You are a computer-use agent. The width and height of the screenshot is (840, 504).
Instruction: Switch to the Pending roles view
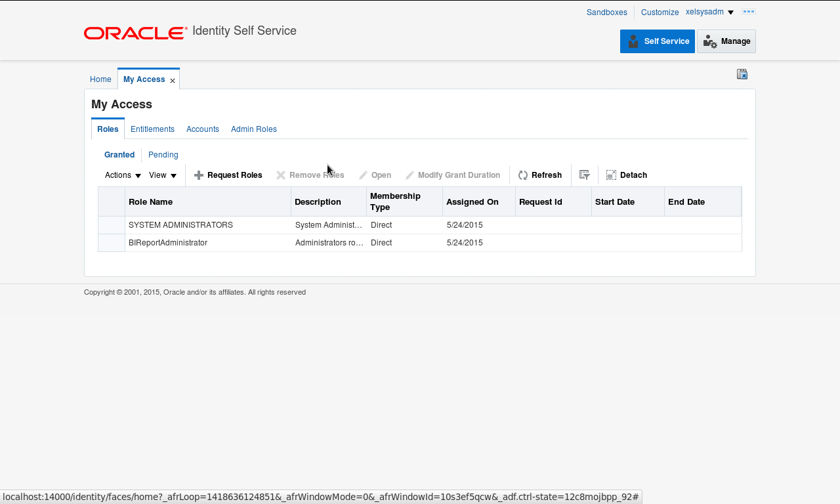pos(163,155)
